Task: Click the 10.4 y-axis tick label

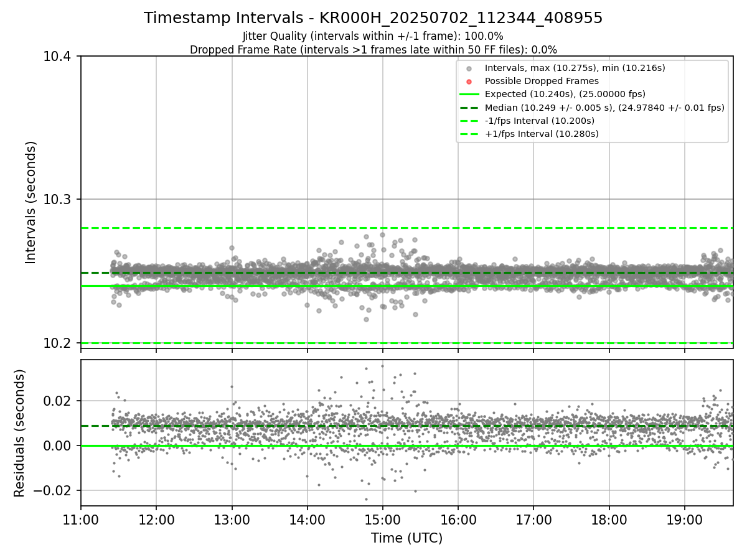Action: pyautogui.click(x=59, y=57)
